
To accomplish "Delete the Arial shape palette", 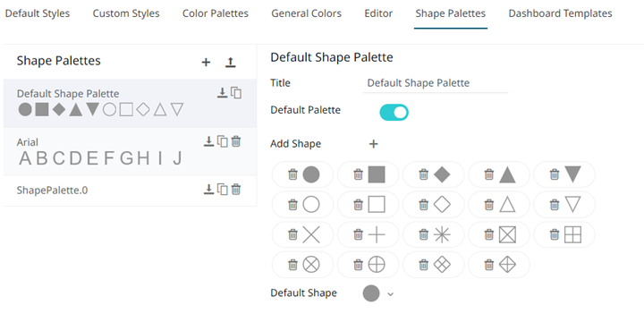I will 236,141.
